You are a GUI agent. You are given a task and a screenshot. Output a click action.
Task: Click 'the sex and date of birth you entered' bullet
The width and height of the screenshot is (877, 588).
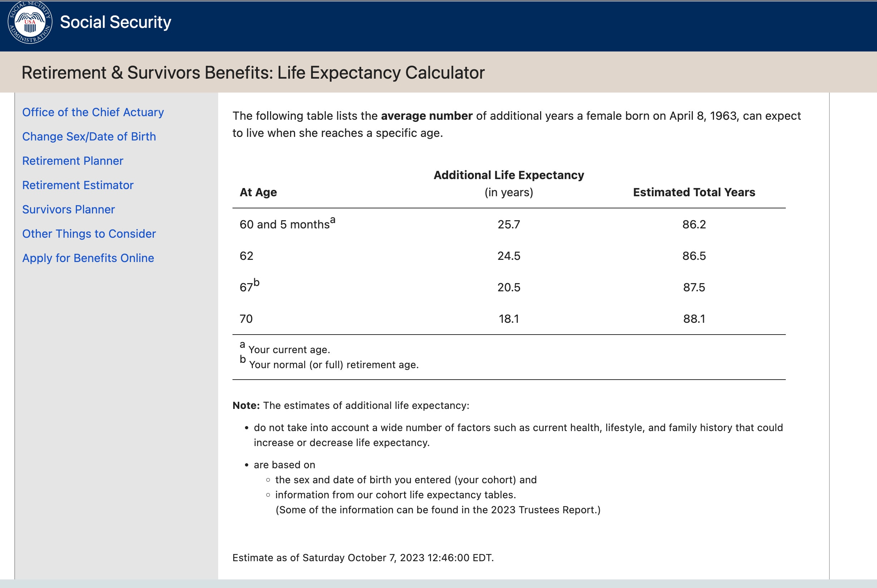(406, 480)
